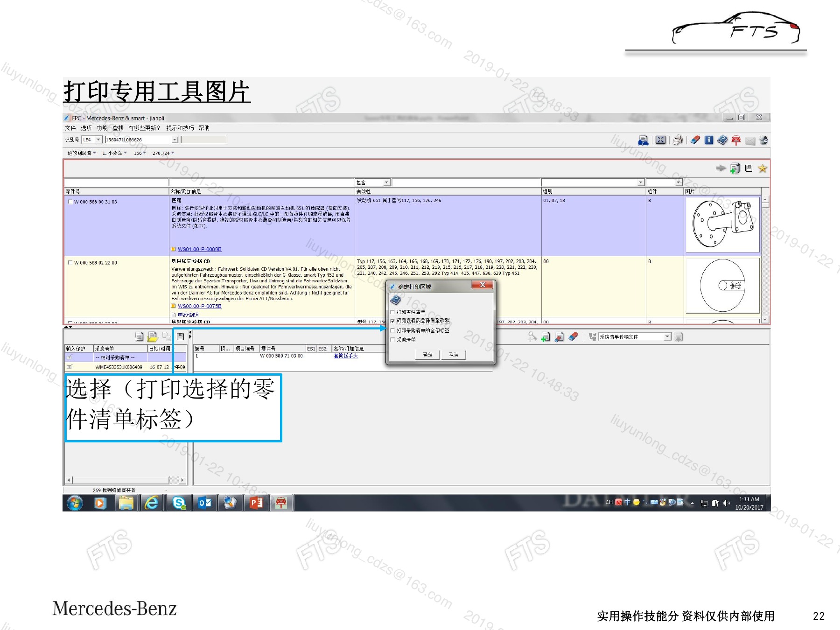Image resolution: width=840 pixels, height=630 pixels.
Task: Click the envelope mail icon in the toolbar
Action: 750,141
